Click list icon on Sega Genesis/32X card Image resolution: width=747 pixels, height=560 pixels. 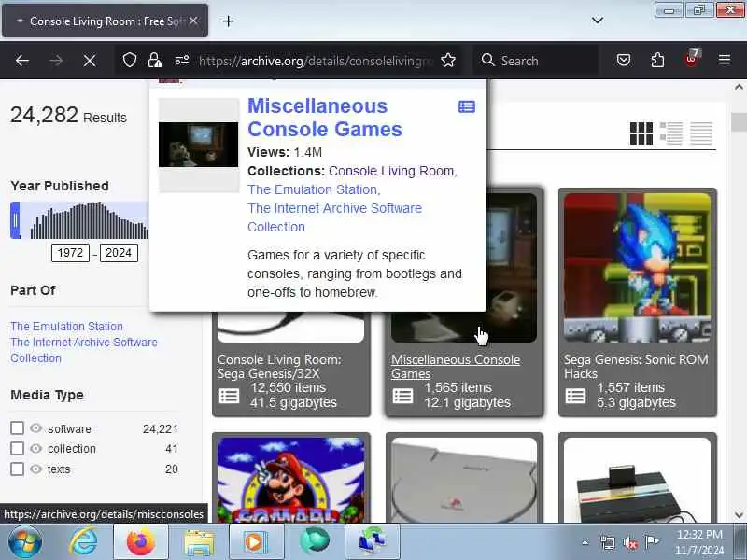[229, 396]
